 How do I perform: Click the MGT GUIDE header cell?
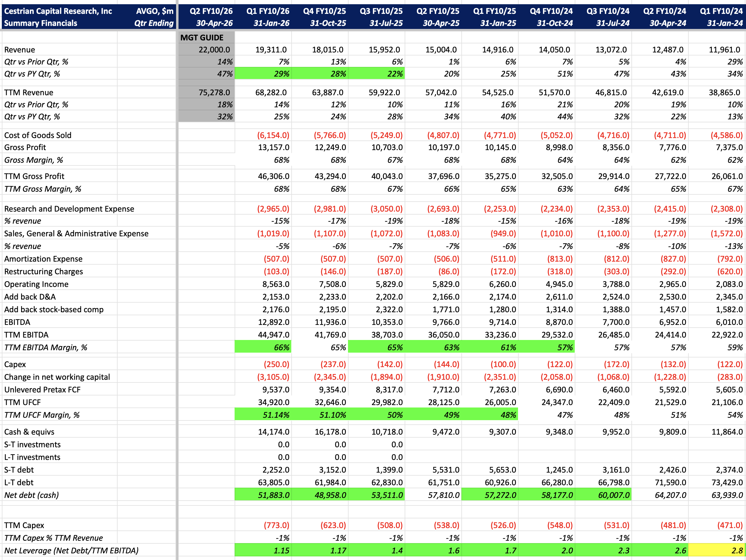click(x=202, y=37)
